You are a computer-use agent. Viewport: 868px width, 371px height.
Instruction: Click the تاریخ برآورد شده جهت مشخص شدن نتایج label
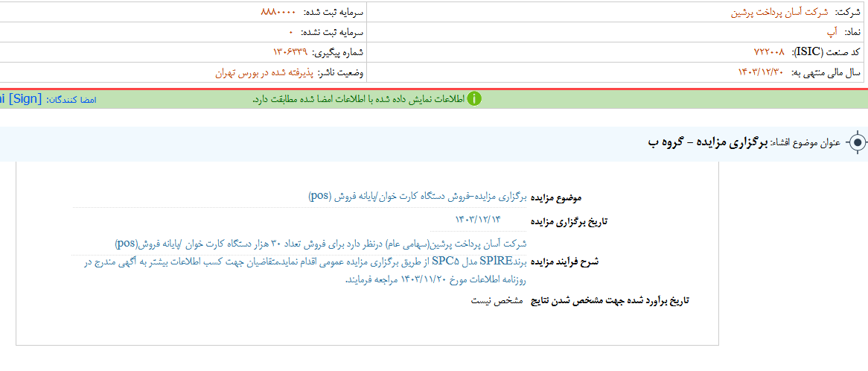tap(610, 301)
